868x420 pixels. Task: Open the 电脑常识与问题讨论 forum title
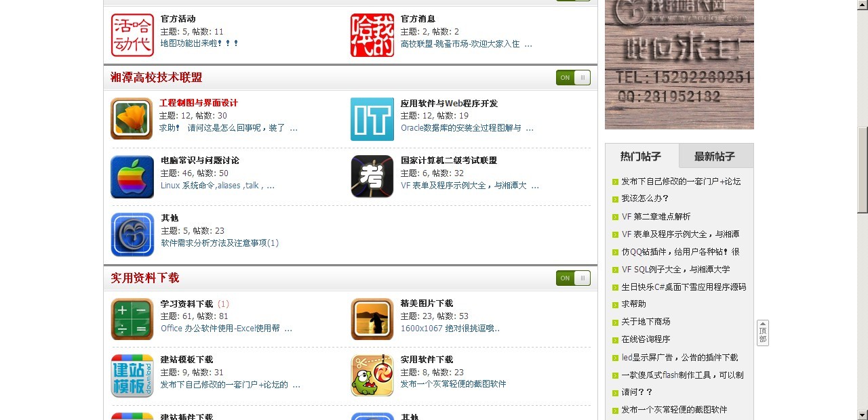[x=200, y=161]
